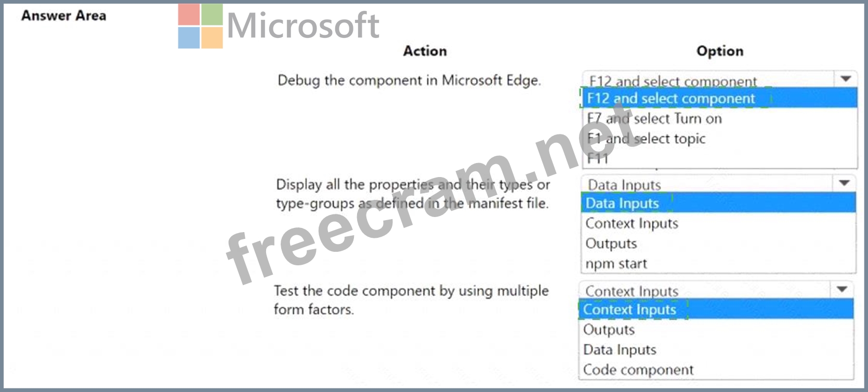
Task: Click the 'Action' column header
Action: pos(425,51)
